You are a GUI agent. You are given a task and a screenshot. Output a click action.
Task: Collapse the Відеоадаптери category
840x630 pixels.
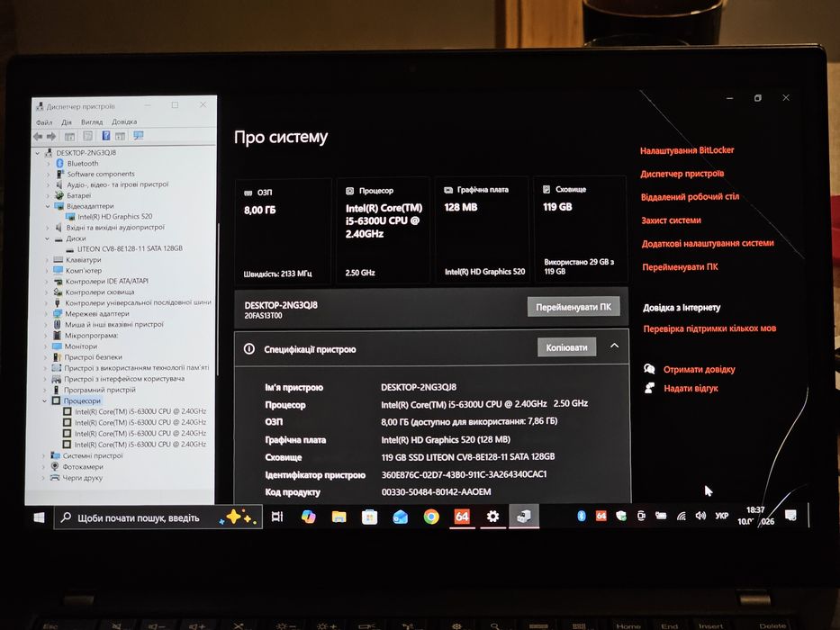(48, 206)
